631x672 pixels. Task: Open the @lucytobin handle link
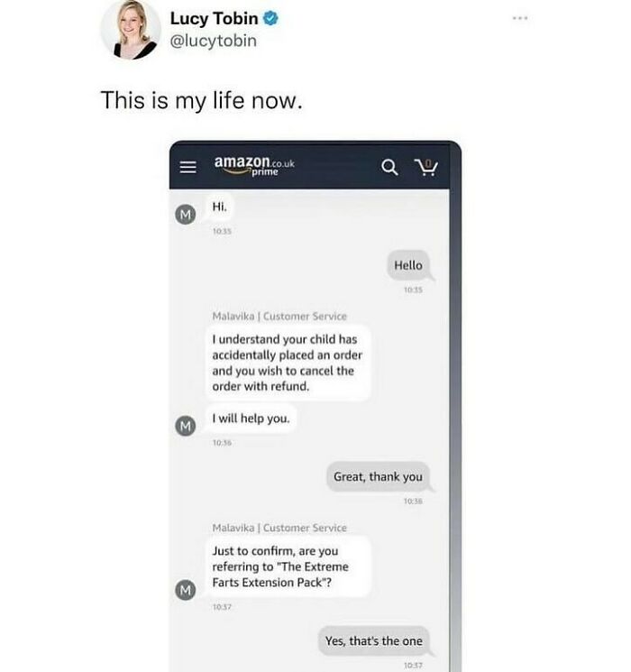tap(214, 41)
